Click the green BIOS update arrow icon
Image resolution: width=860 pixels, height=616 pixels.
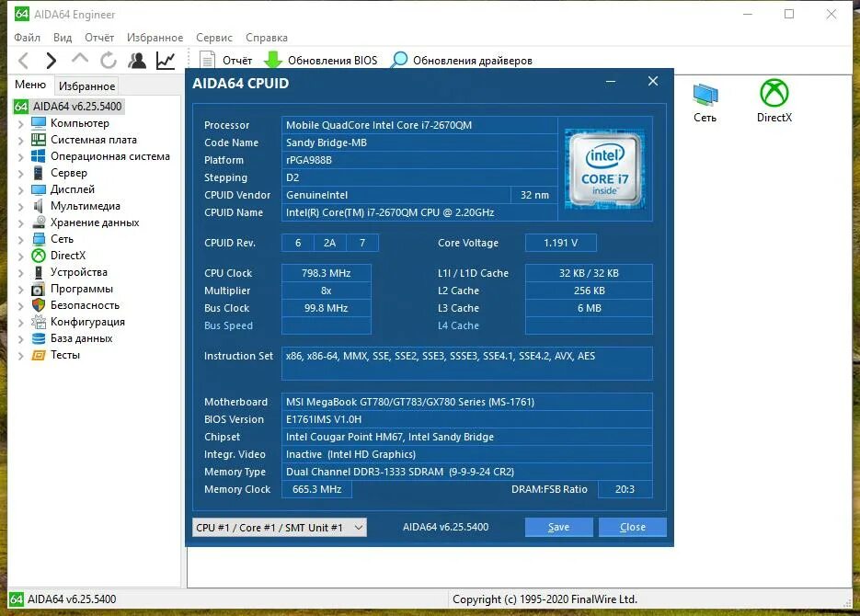(273, 61)
